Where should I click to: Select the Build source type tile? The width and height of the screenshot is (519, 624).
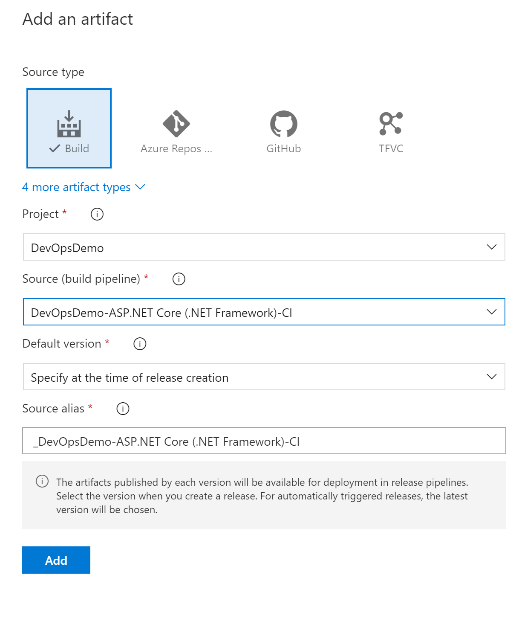point(69,128)
